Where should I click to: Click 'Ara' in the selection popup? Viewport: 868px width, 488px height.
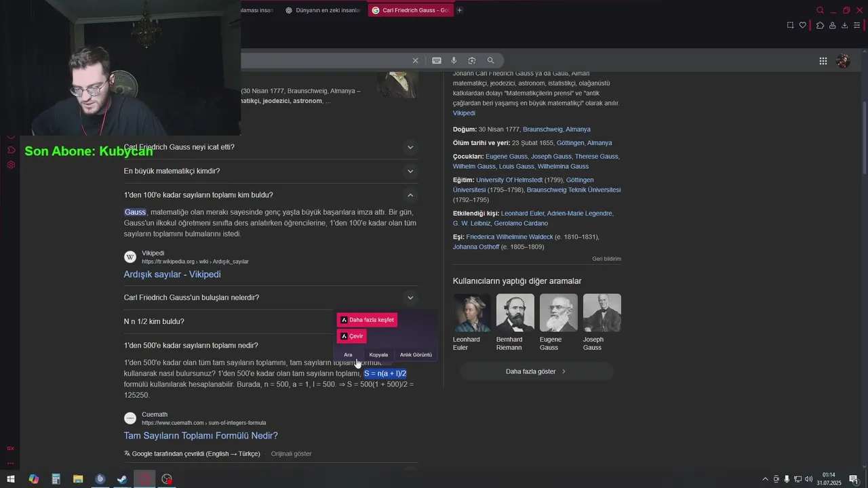pos(348,354)
